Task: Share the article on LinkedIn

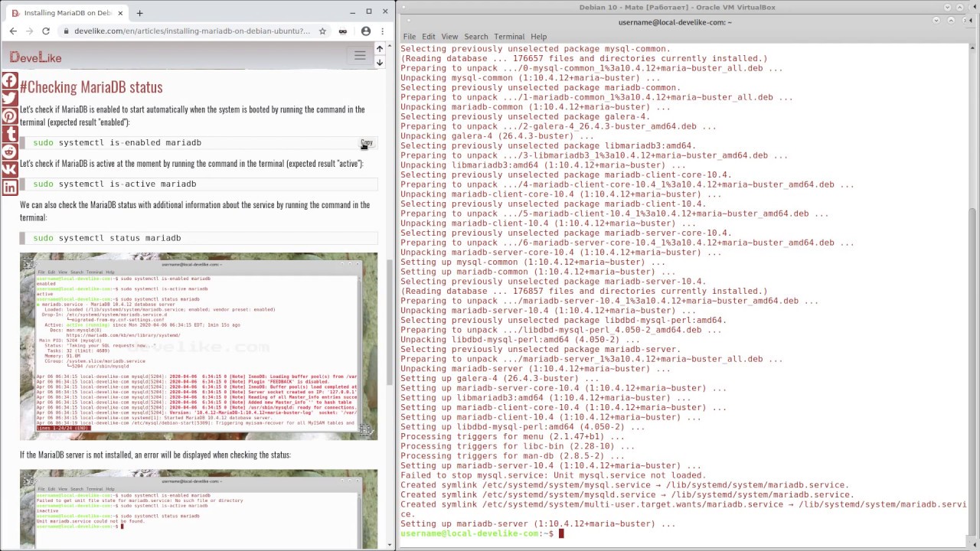Action: click(x=9, y=187)
